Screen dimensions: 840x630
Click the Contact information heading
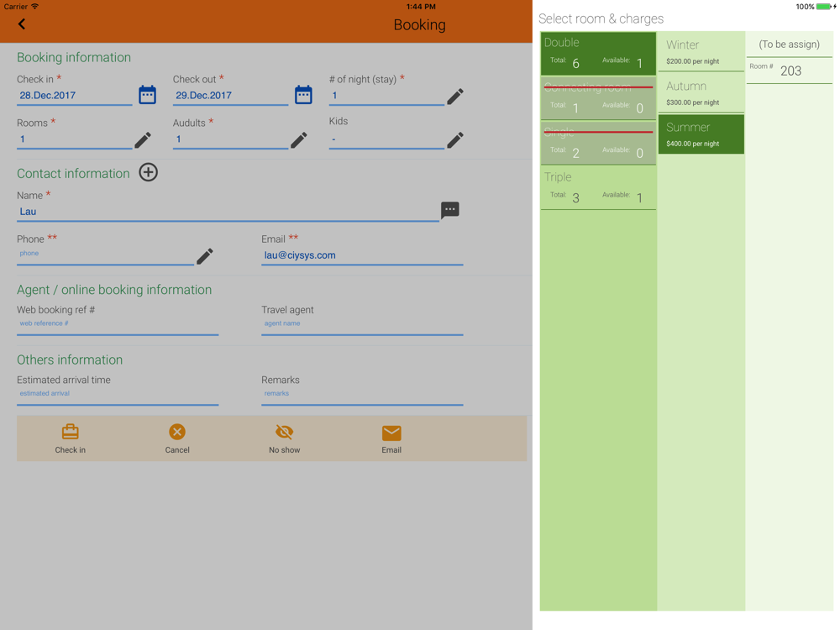73,174
